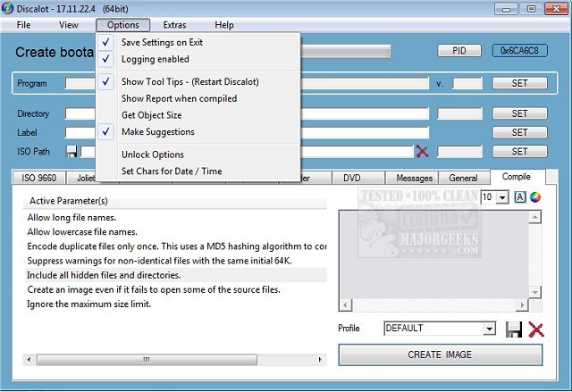Viewport: 572px width, 392px height.
Task: Delete profile with the red X icon
Action: (536, 329)
